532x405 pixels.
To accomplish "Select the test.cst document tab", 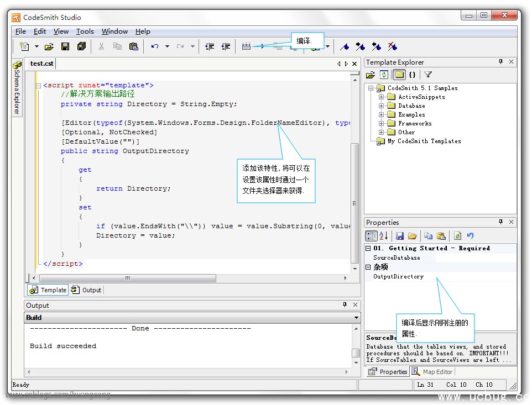I will point(41,64).
